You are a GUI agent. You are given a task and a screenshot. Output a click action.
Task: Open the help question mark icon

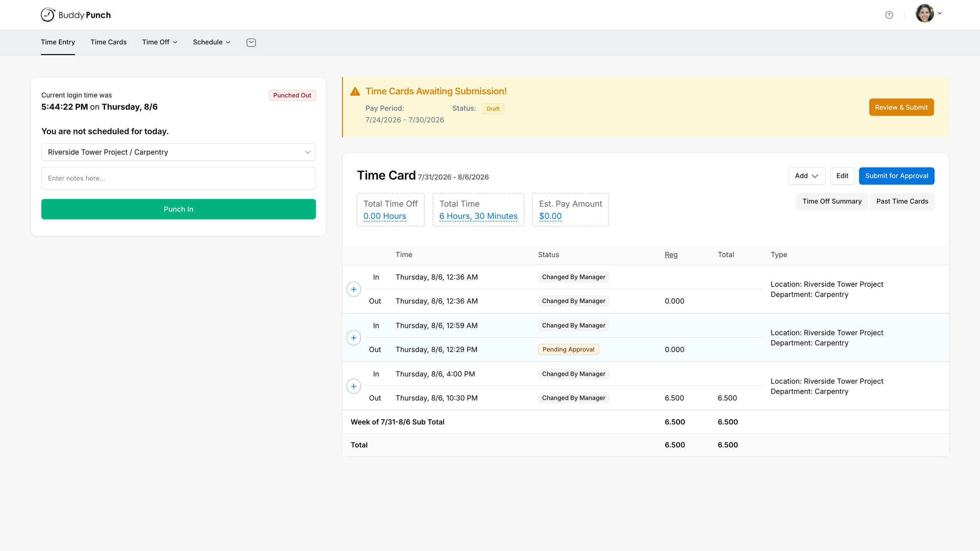click(889, 15)
